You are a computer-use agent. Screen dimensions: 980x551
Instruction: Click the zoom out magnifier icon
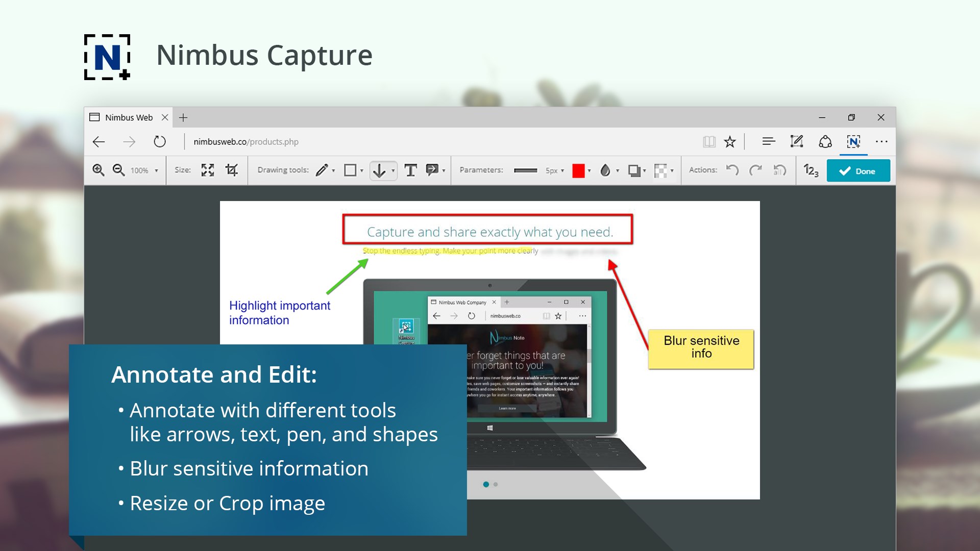coord(118,170)
